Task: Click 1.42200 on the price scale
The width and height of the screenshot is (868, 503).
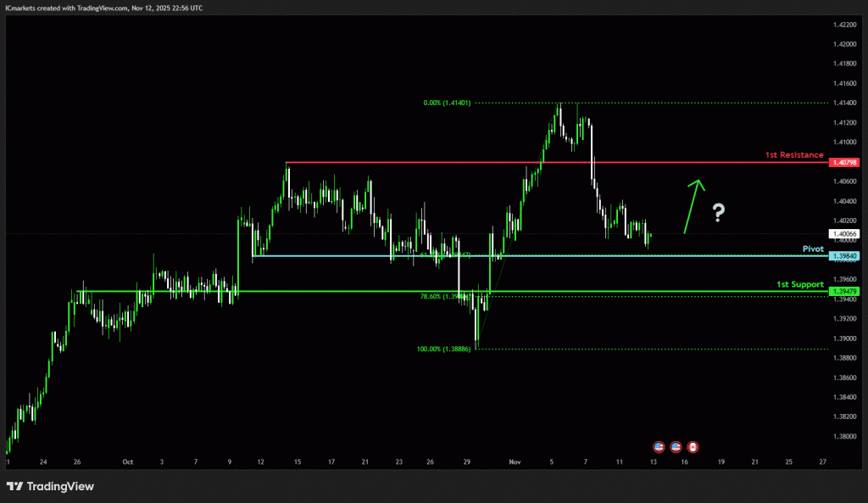Action: point(845,24)
